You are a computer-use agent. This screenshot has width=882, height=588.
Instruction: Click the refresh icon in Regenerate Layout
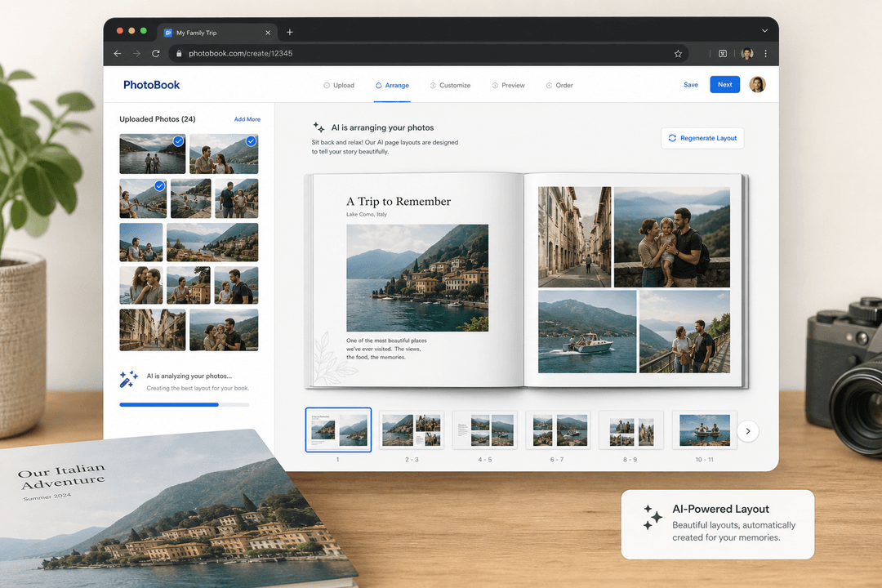click(x=672, y=138)
